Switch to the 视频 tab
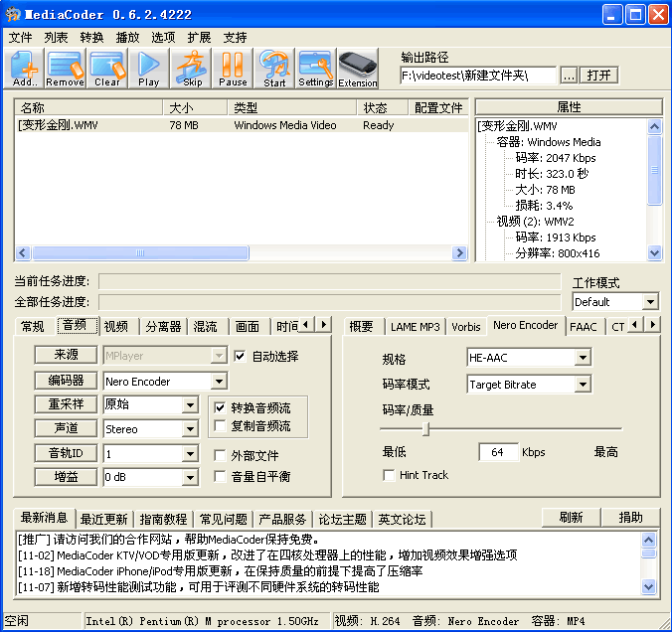The image size is (672, 632). pyautogui.click(x=116, y=326)
